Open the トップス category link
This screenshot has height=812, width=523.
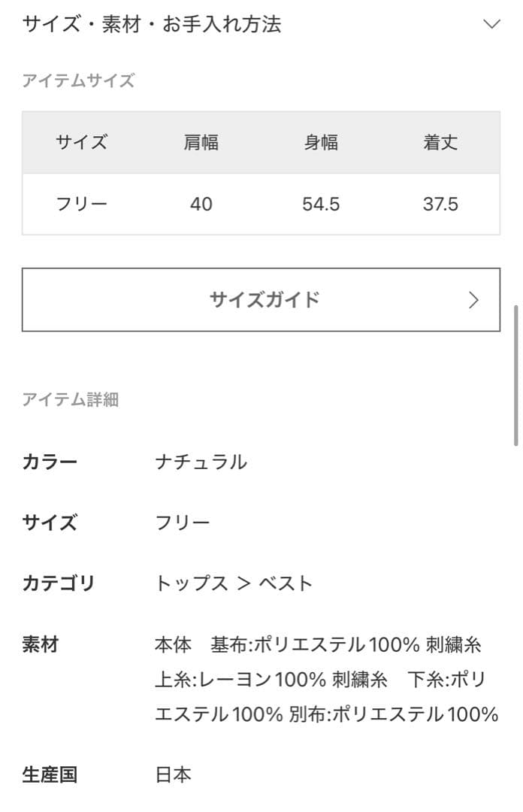(x=192, y=583)
